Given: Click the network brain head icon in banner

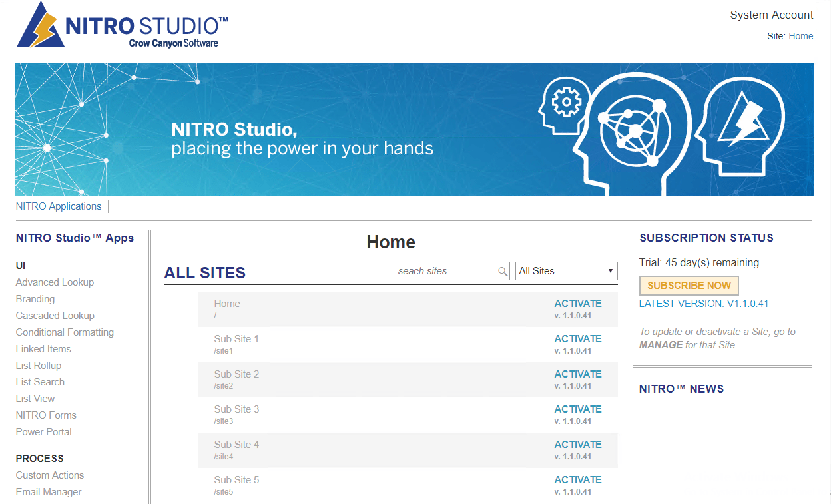Looking at the screenshot, I should pos(634,133).
